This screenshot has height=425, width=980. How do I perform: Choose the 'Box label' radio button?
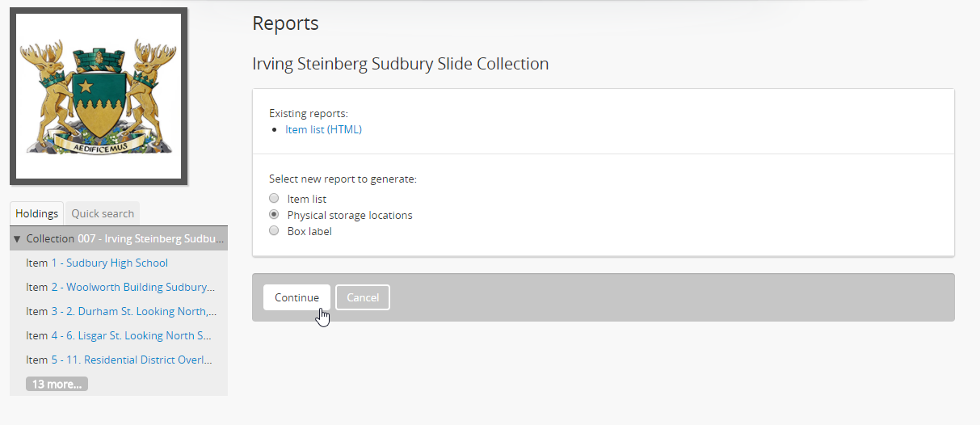coord(274,231)
